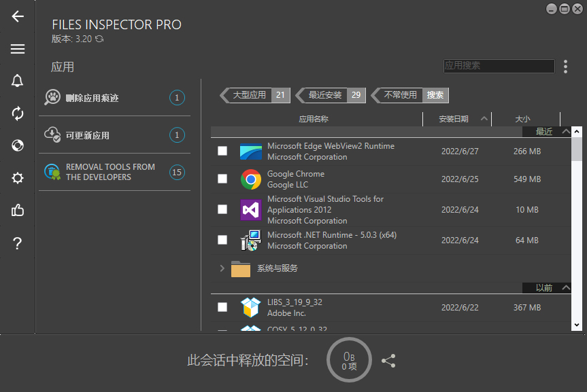Click the thumbs up icon

tap(18, 211)
